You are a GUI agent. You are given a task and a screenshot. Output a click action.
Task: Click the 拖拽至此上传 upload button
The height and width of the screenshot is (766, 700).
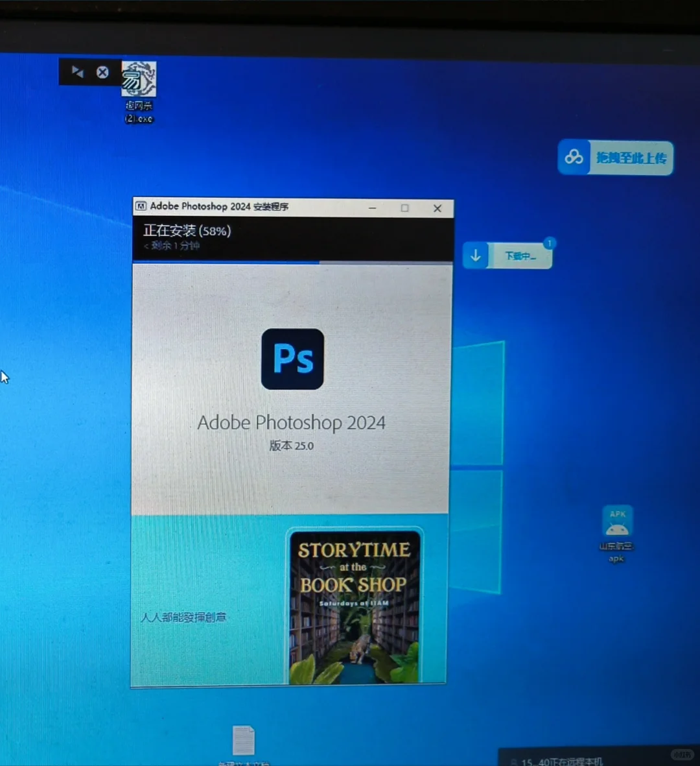click(631, 158)
